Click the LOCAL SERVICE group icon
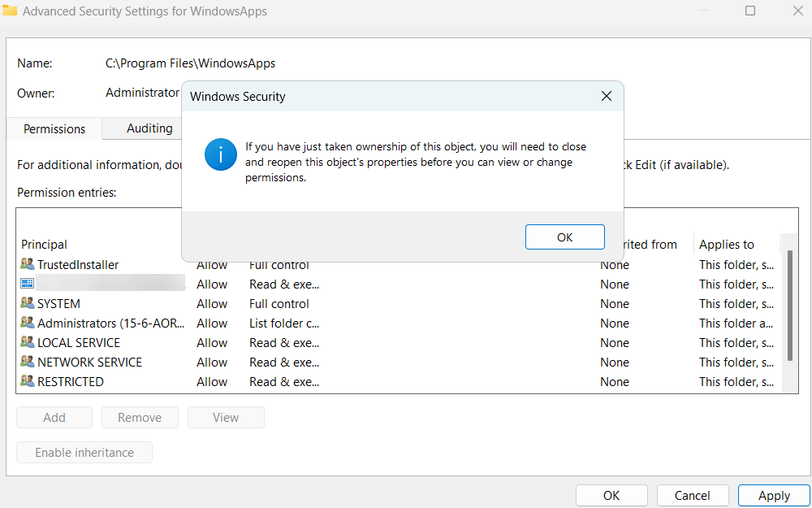 (x=28, y=342)
